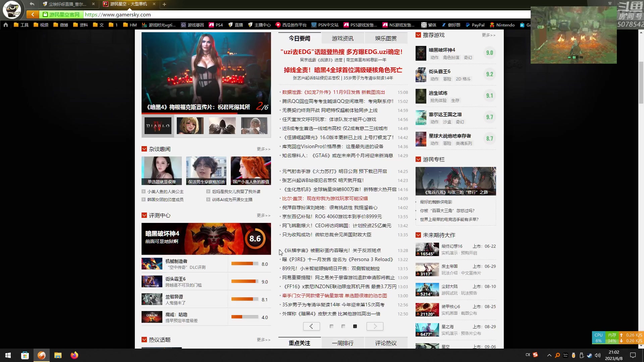This screenshot has height=362, width=644.
Task: Switch to the 尘埃好呀直播 browser tab
Action: (68, 4)
